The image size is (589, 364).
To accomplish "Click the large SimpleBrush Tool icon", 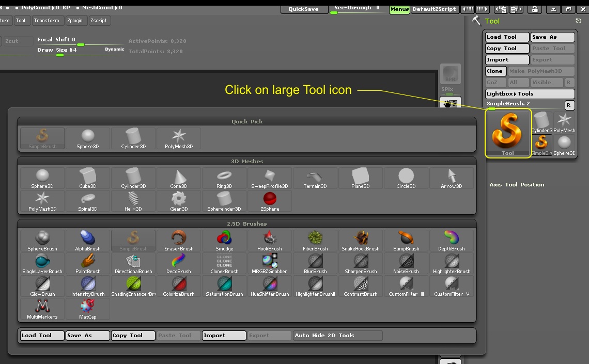I will (507, 134).
